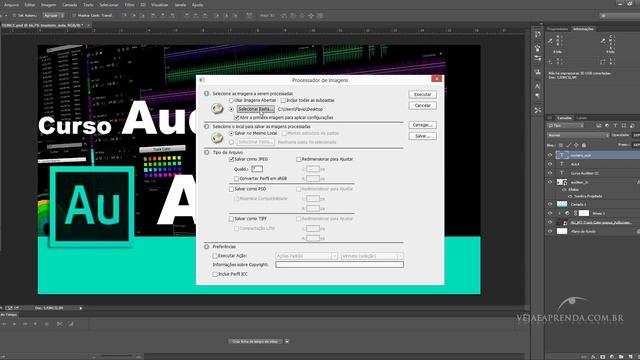Click the Executar button in the dialog

click(422, 94)
